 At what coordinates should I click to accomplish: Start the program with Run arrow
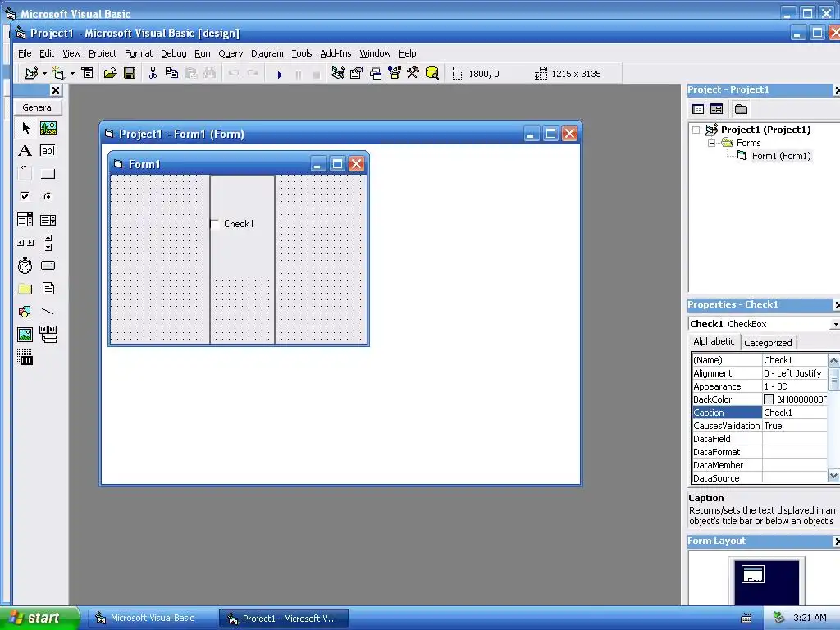280,75
